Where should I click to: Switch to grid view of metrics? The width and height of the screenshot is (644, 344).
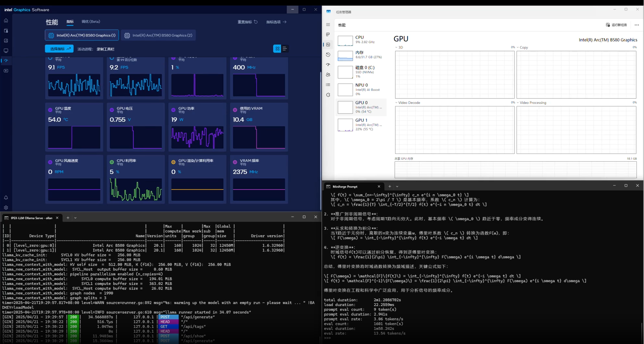pyautogui.click(x=277, y=49)
